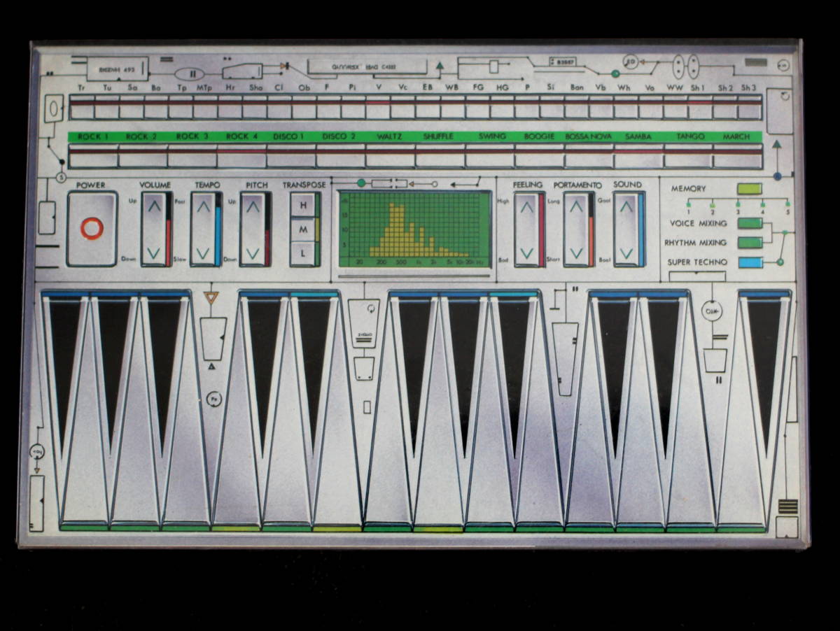This screenshot has height=631, width=840.
Task: Choose the DISCO 1 rhythm
Action: click(x=290, y=155)
